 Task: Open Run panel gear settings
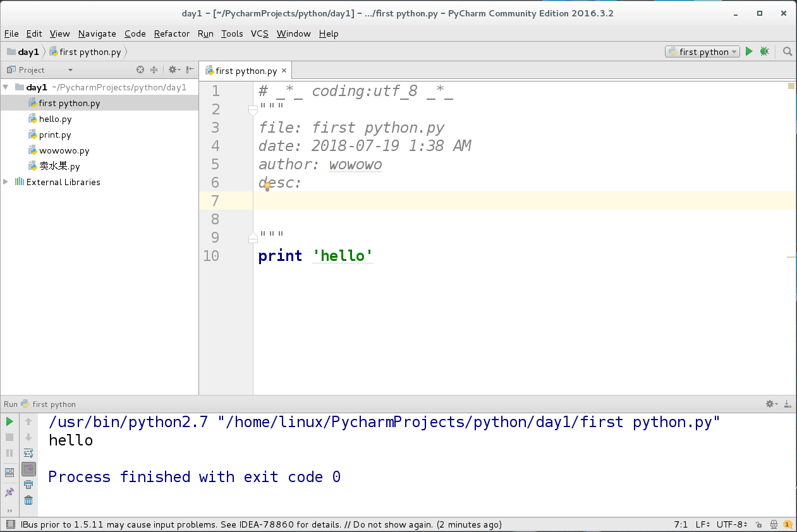pos(771,404)
